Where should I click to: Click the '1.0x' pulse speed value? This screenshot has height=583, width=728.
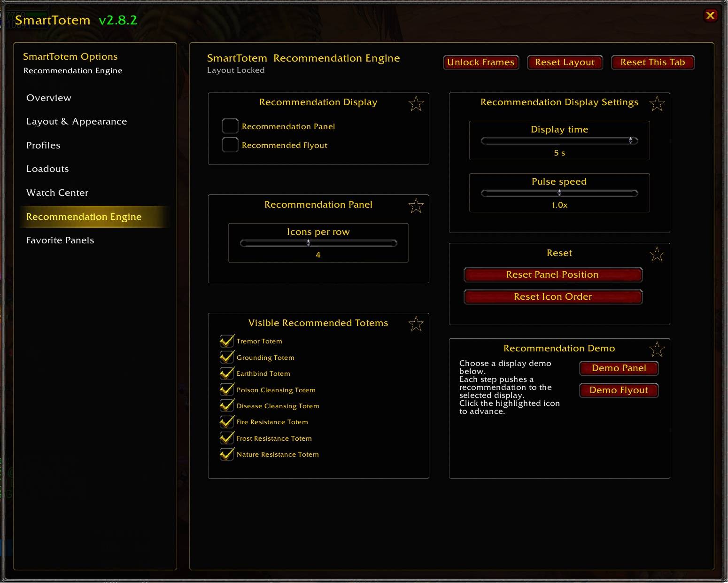tap(559, 205)
